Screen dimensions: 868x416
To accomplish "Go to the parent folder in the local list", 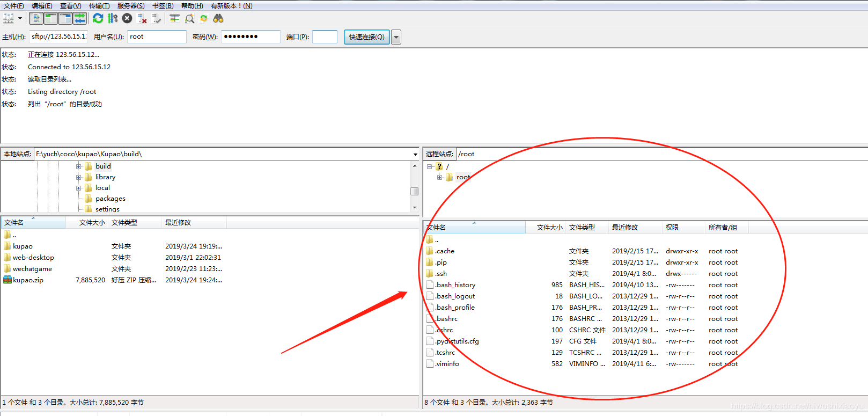I will (14, 235).
